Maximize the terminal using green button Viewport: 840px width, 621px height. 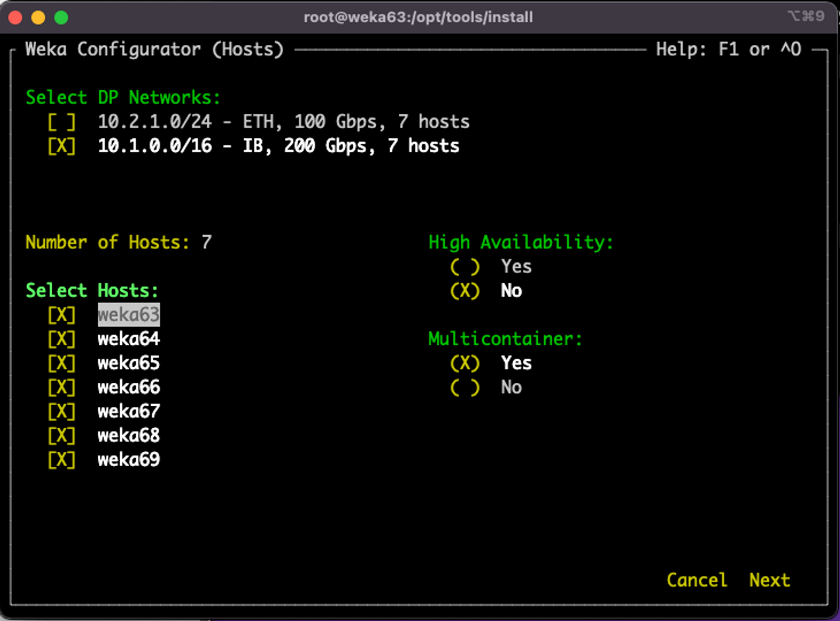point(62,18)
